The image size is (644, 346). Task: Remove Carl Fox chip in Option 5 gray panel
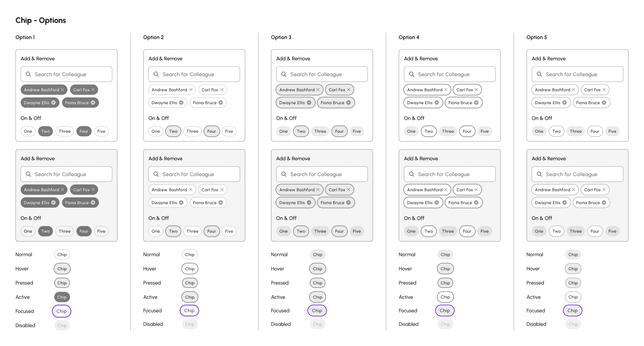click(x=604, y=190)
